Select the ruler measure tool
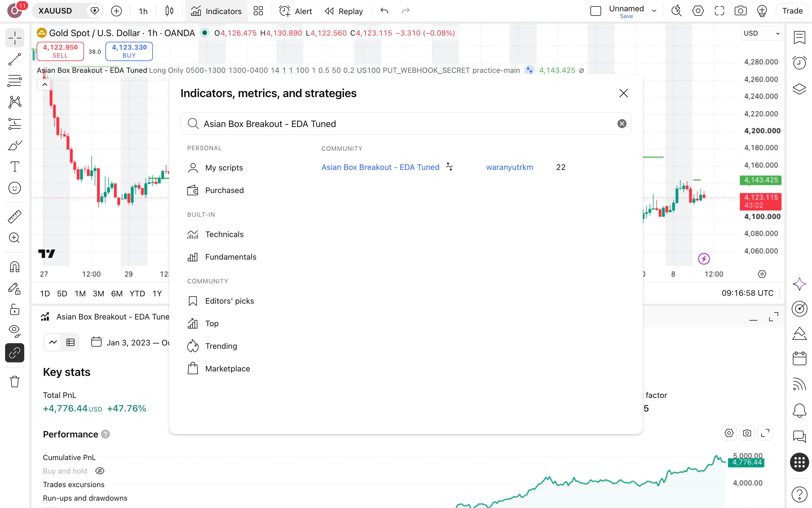The height and width of the screenshot is (508, 812). [14, 217]
